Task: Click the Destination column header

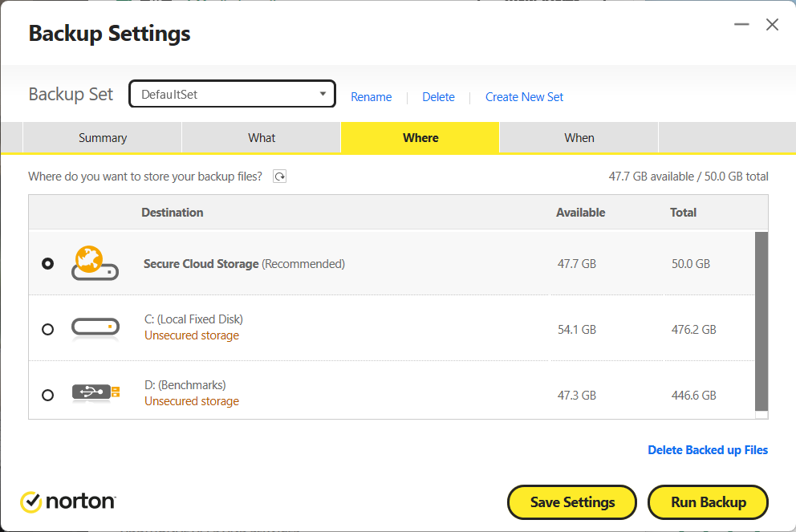Action: [x=172, y=213]
